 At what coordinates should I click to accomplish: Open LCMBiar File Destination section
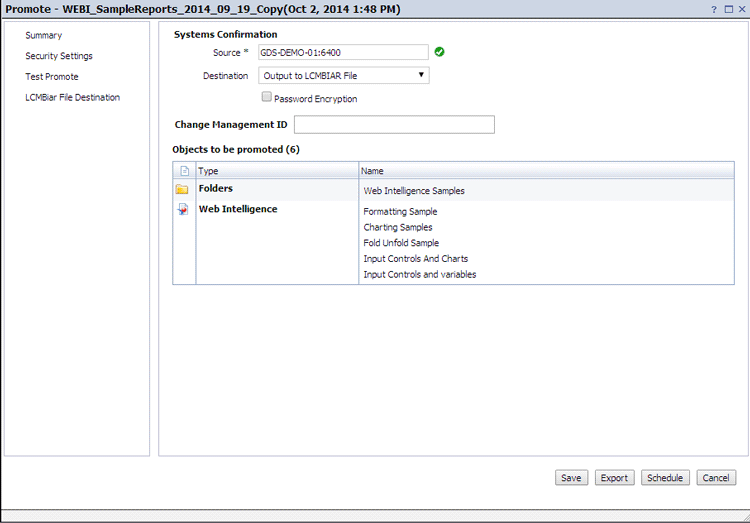72,97
